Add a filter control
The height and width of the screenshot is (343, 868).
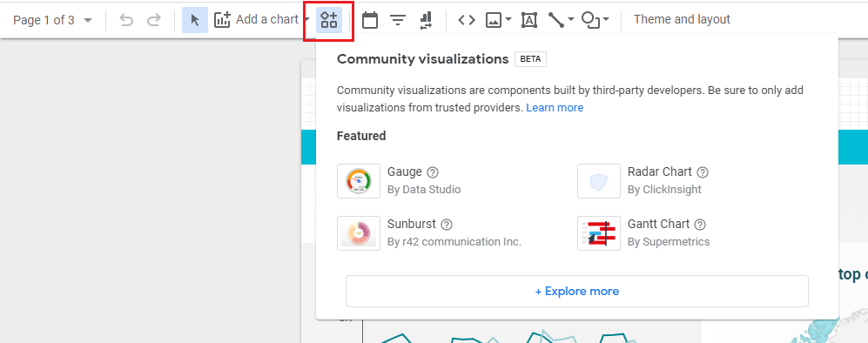click(398, 21)
